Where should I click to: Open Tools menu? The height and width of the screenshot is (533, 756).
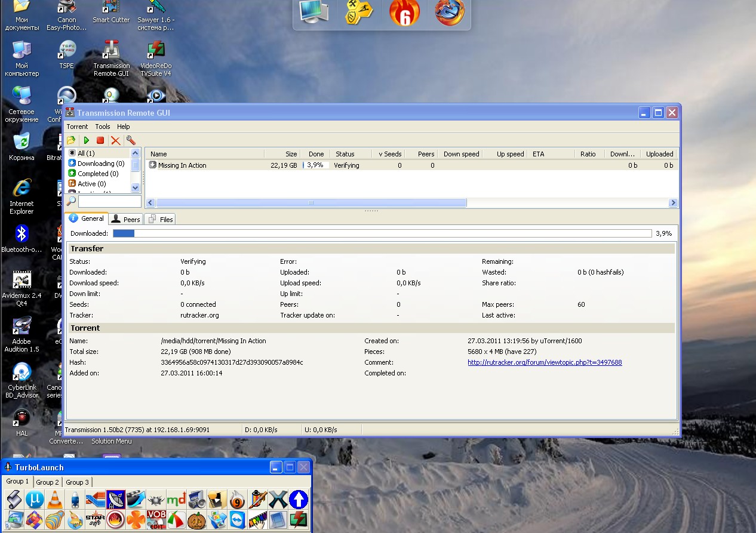tap(103, 127)
